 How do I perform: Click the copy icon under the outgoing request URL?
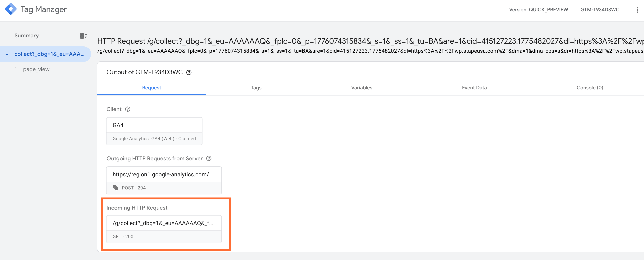(116, 188)
